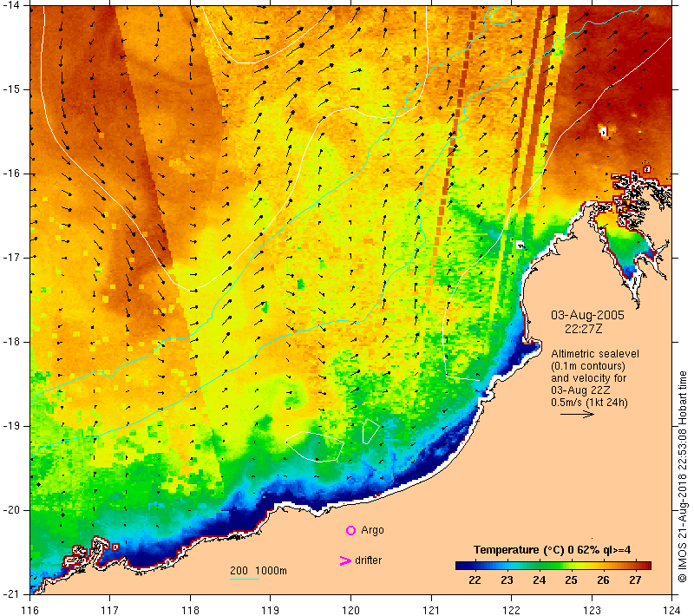
Task: Click longitude axis label 117
Action: tap(110, 610)
